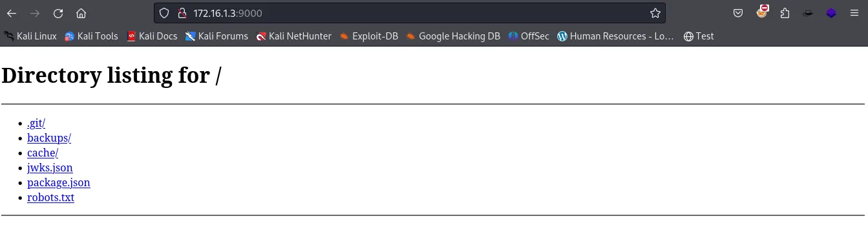
Task: Open the jwks.json file link
Action: pos(50,168)
